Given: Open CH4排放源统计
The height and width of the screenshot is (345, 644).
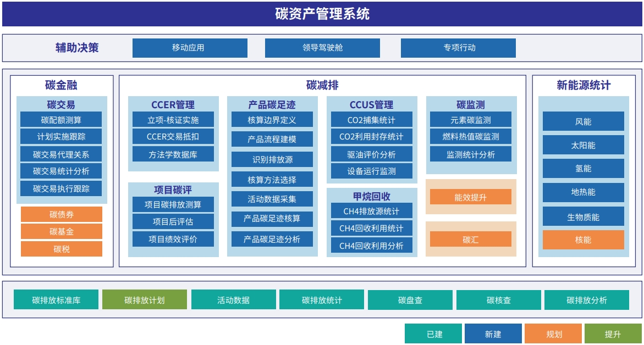Looking at the screenshot, I should click(371, 211).
